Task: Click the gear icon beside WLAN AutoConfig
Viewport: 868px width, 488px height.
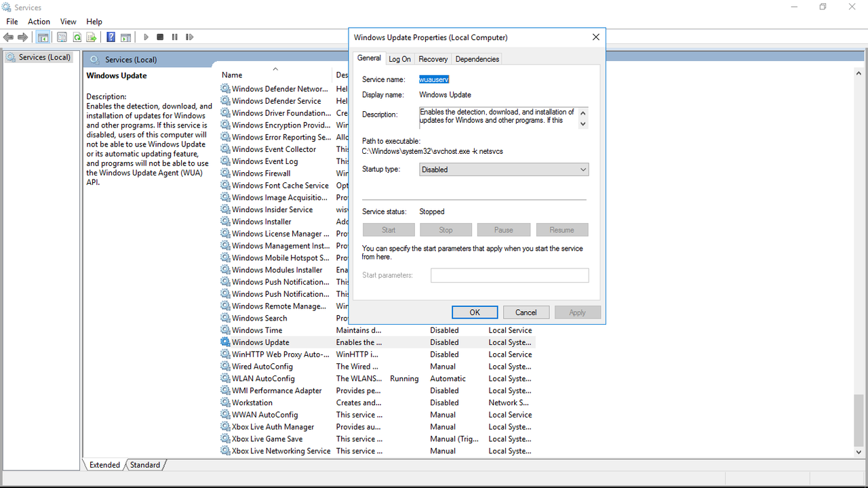Action: tap(225, 379)
